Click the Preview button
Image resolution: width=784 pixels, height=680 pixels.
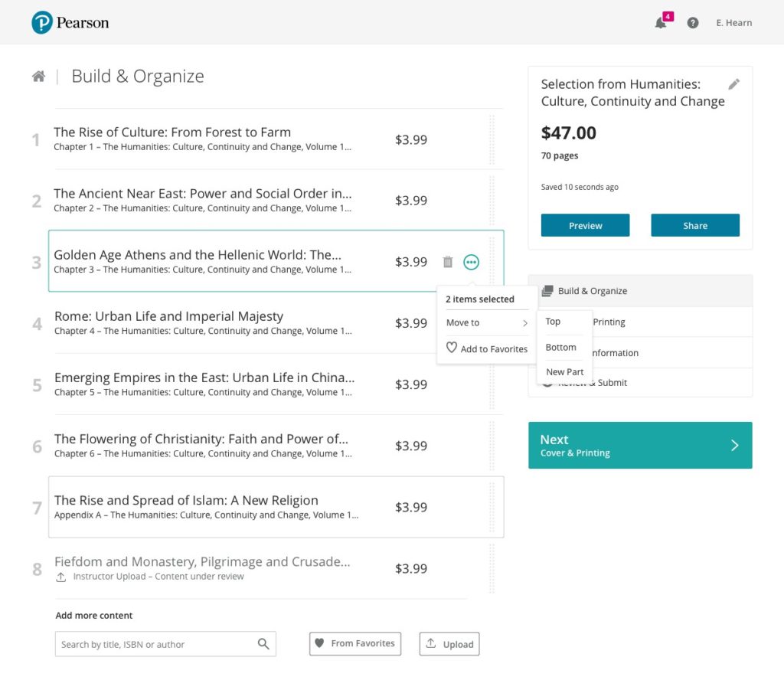(x=585, y=225)
